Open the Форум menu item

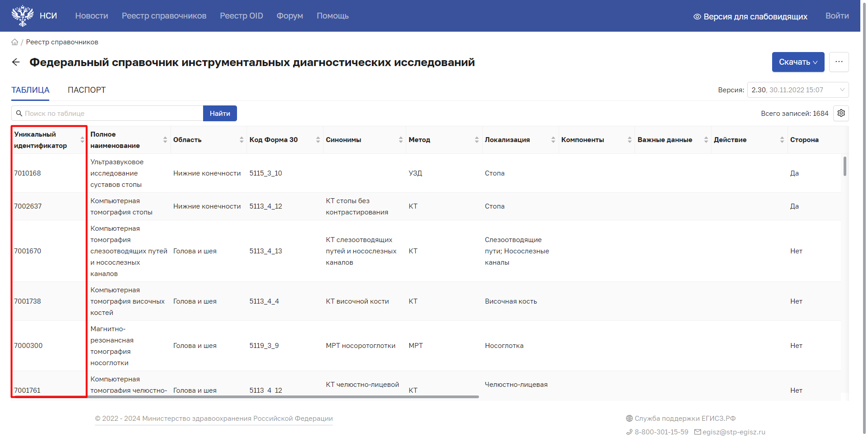tap(289, 16)
